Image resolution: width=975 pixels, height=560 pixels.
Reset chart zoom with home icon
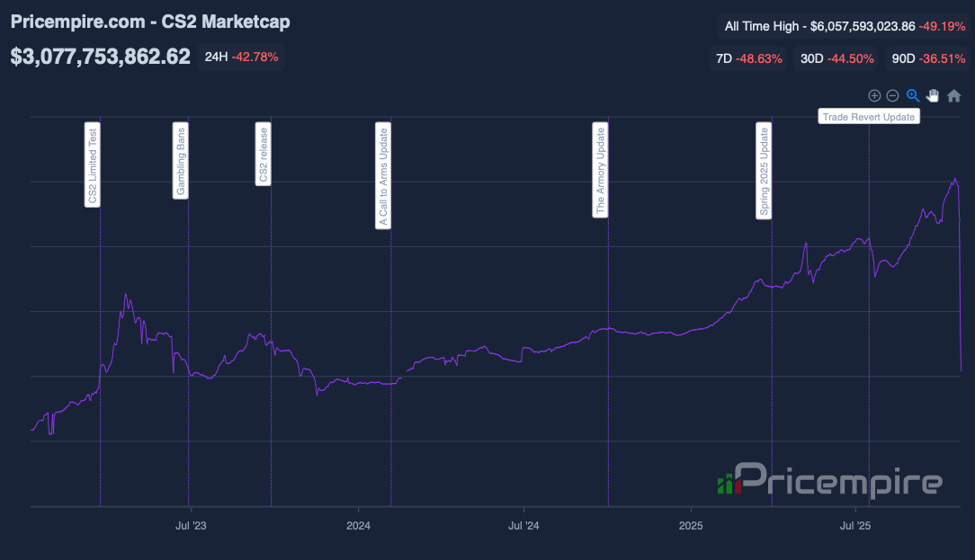(954, 95)
